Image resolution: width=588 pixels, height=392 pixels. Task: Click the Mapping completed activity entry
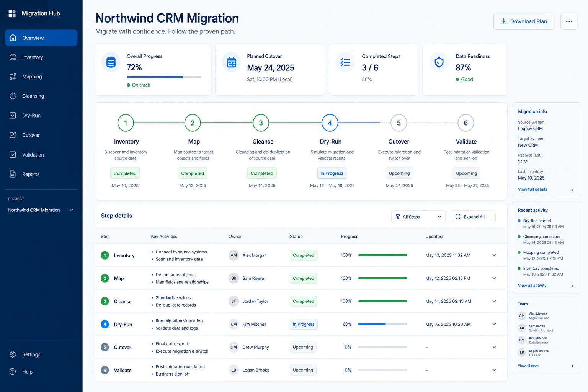coord(541,255)
